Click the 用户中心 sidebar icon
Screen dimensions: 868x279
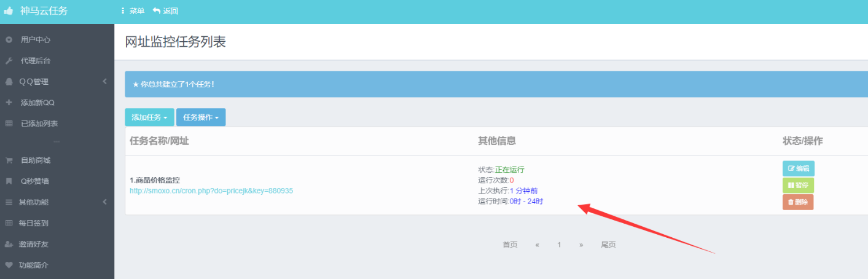(9, 40)
